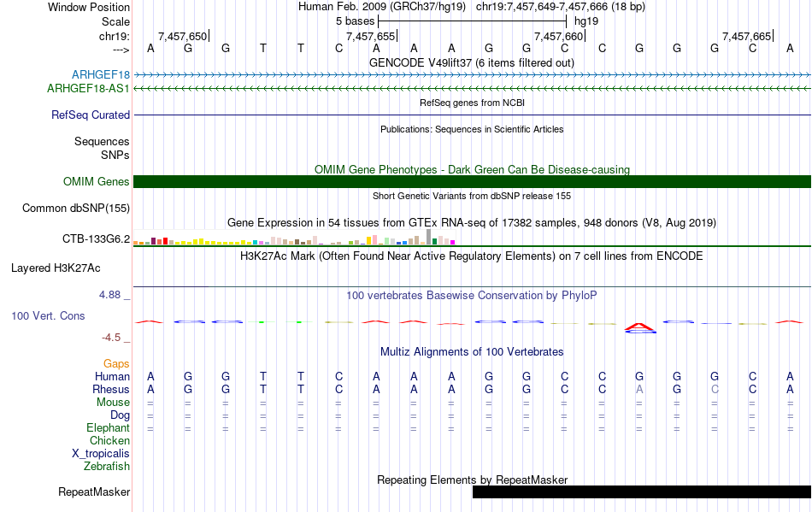The height and width of the screenshot is (512, 812).
Task: Open 100 vertebrates Basewise Conservation PhyloP title
Action: point(472,295)
